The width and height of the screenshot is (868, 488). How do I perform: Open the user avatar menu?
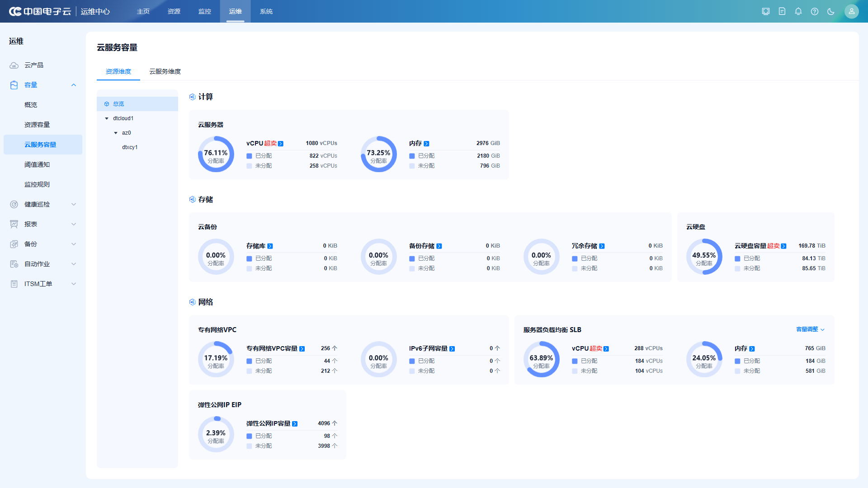click(x=852, y=11)
